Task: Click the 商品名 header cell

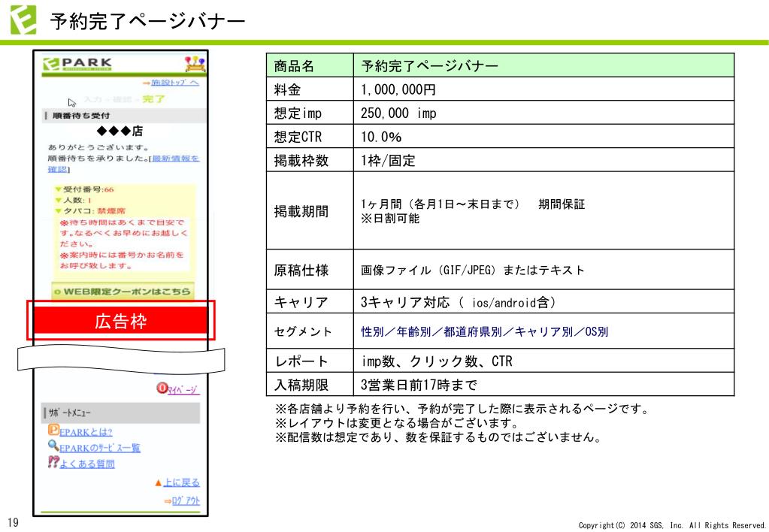Action: click(310, 65)
